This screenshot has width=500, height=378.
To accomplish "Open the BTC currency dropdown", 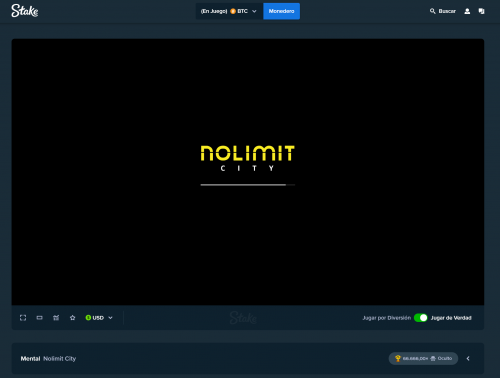I will click(229, 11).
